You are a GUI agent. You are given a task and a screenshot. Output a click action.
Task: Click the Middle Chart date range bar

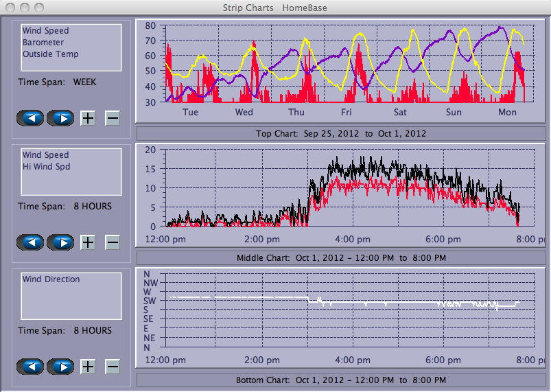coord(341,258)
